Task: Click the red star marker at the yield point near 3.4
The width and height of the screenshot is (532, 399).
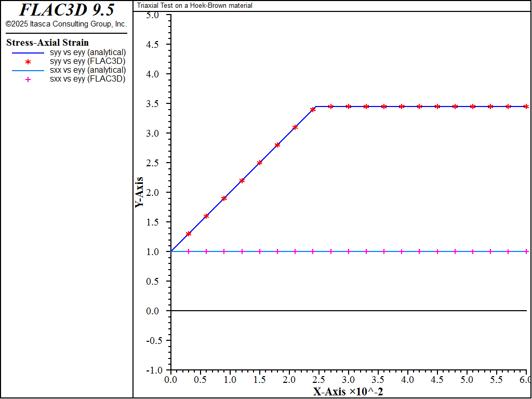Action: (x=313, y=110)
